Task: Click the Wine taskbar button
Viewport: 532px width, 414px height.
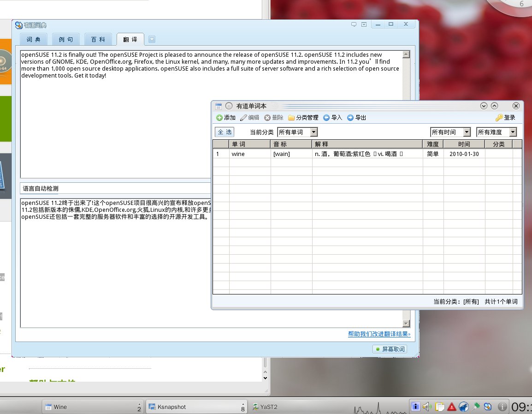Action: (x=93, y=407)
